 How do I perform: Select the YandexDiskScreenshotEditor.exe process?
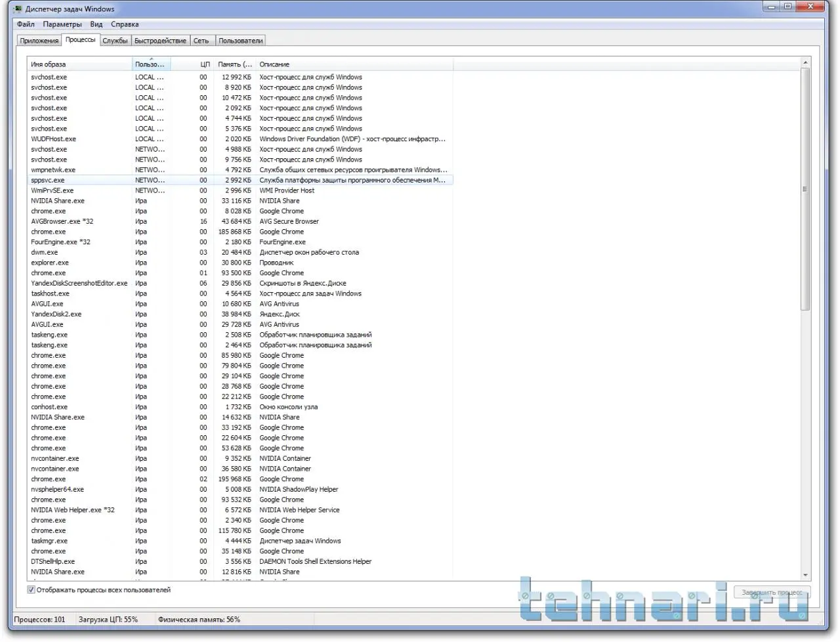240,284
